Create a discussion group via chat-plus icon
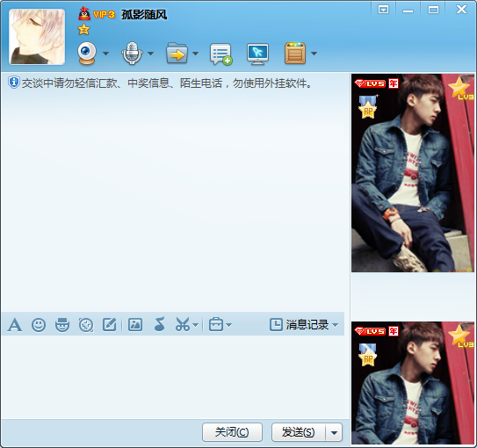 (x=221, y=54)
